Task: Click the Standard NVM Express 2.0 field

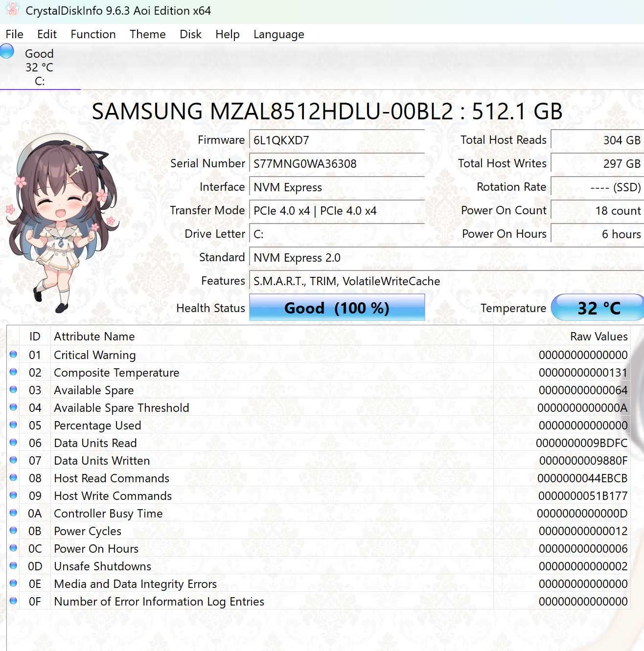Action: pos(446,258)
